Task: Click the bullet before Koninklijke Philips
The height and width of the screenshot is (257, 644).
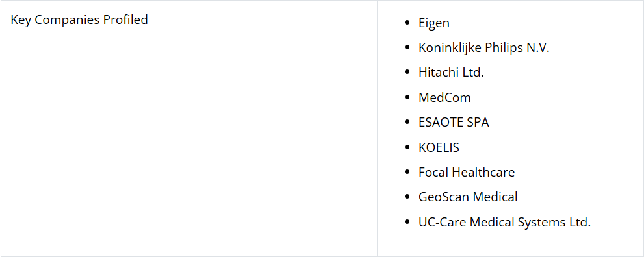Action: click(x=407, y=48)
